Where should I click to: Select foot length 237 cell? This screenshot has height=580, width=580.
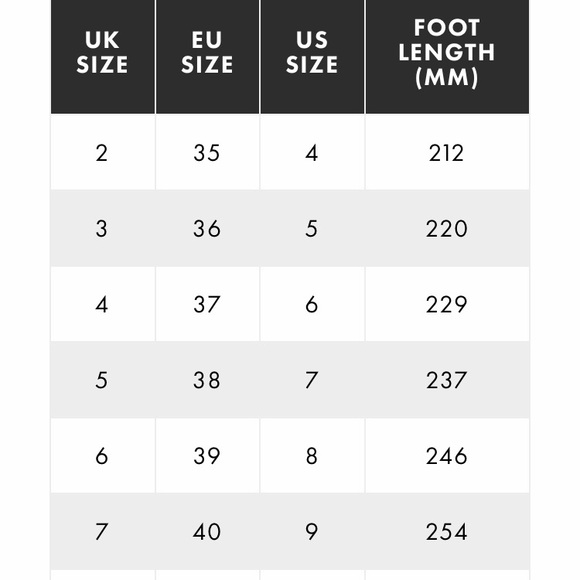pyautogui.click(x=447, y=380)
